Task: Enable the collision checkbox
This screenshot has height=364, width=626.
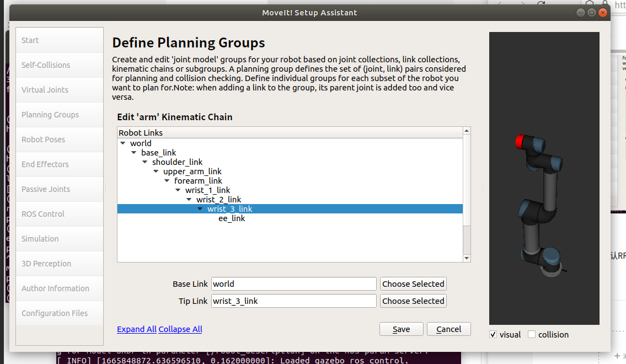Action: (x=532, y=335)
